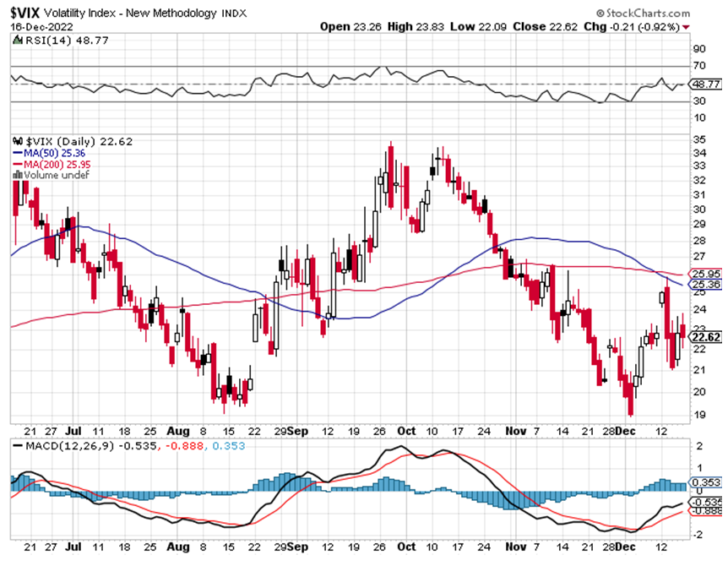
Task: Click the blue 25.36 tag on right axis
Action: point(704,285)
